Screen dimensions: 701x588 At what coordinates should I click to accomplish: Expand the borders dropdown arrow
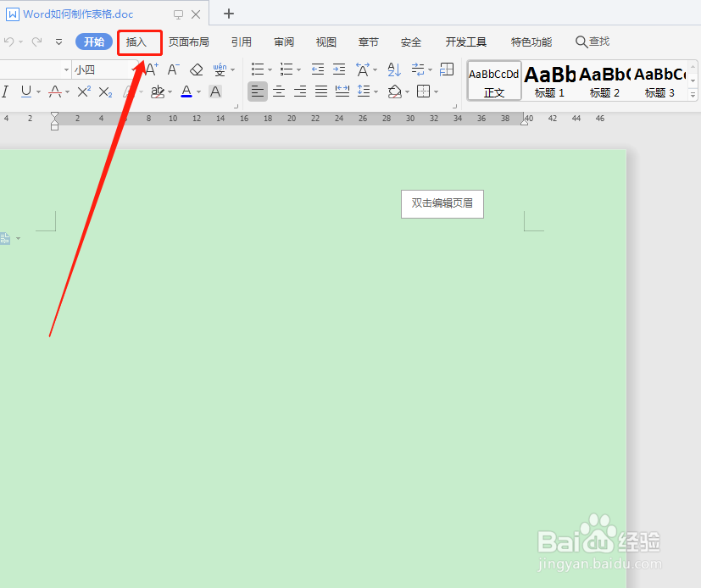[x=436, y=92]
